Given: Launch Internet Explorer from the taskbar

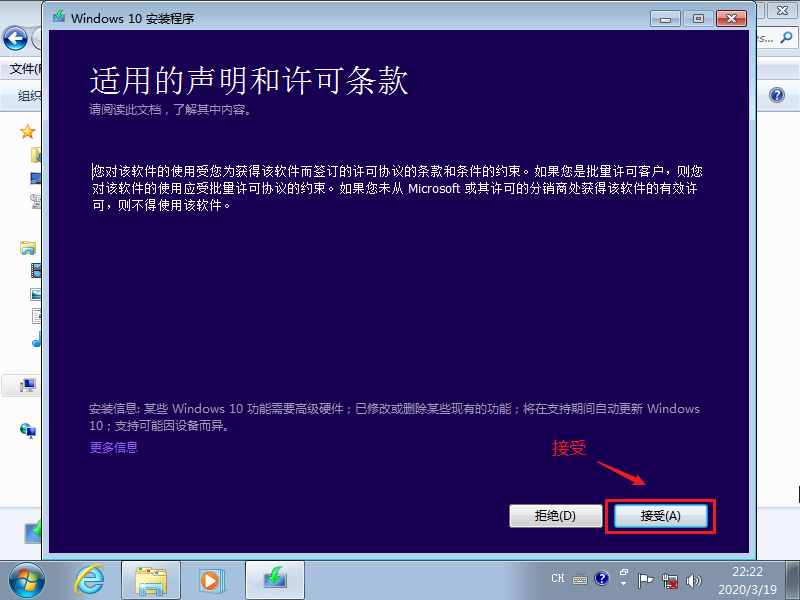Looking at the screenshot, I should (90, 578).
